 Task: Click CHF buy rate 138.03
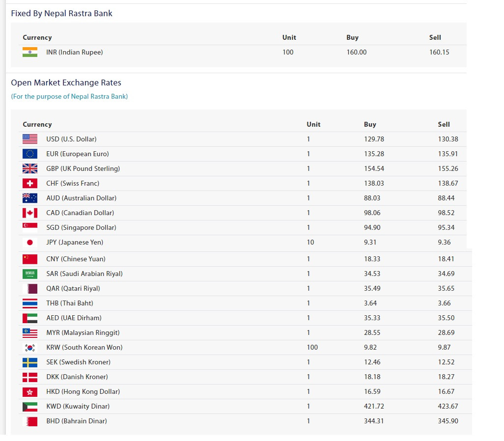pyautogui.click(x=374, y=184)
